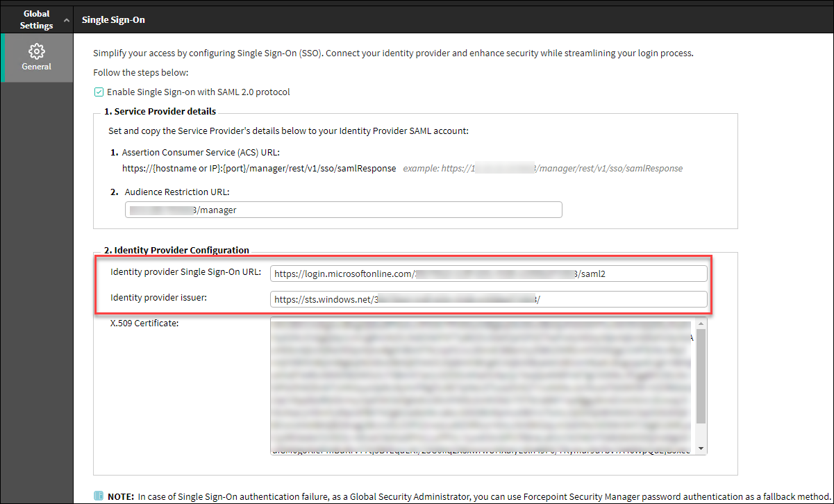Viewport: 834px width, 504px height.
Task: Click into the Identity provider issuer field
Action: tap(488, 299)
